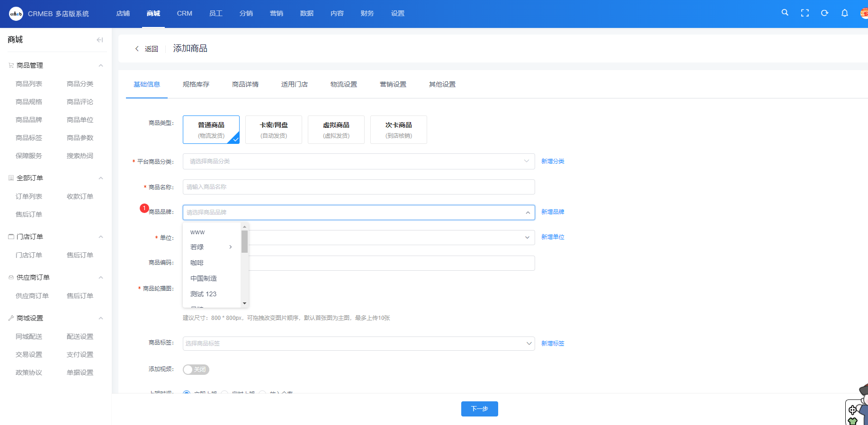Viewport: 868px width, 425px height.
Task: Open the 平台商品分类 dropdown
Action: tap(358, 161)
